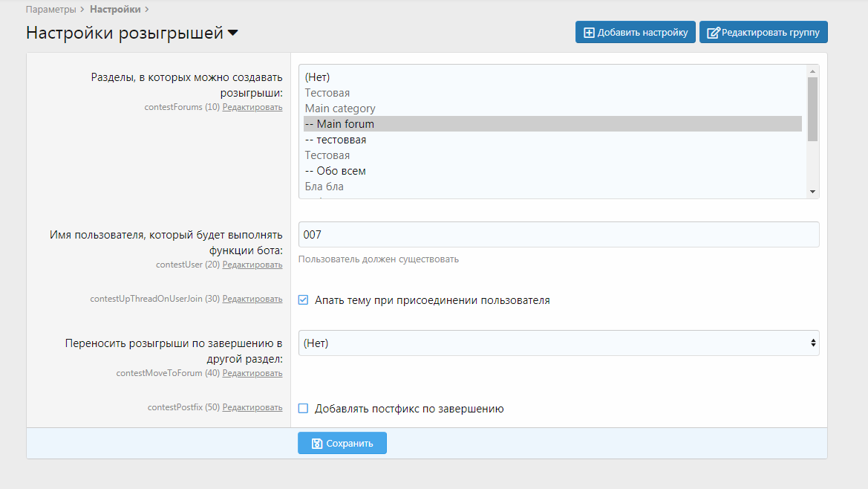Uncheck Апать тему при присоединении пользователя
This screenshot has height=489, width=868.
(x=303, y=300)
